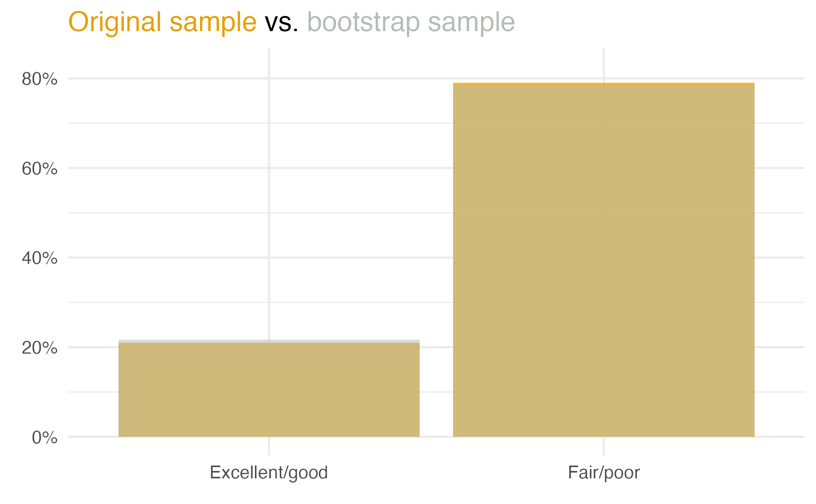Viewport: 816px width, 504px height.
Task: Click the 0% y-axis label
Action: point(45,438)
